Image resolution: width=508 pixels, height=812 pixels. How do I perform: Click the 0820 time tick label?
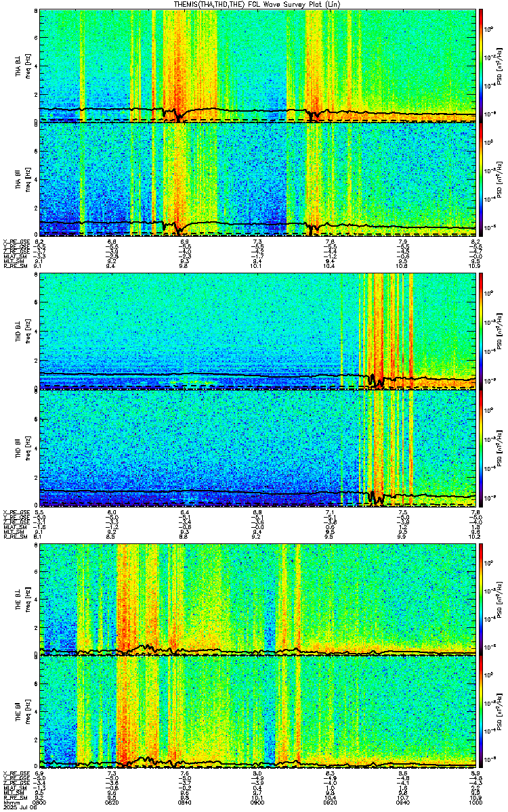[x=112, y=803]
